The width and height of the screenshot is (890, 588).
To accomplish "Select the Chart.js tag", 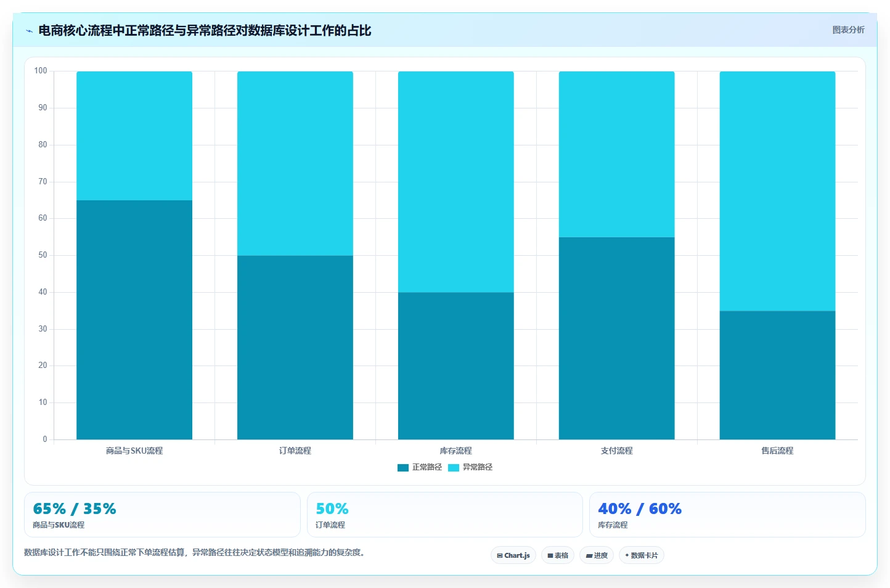I will [x=513, y=555].
